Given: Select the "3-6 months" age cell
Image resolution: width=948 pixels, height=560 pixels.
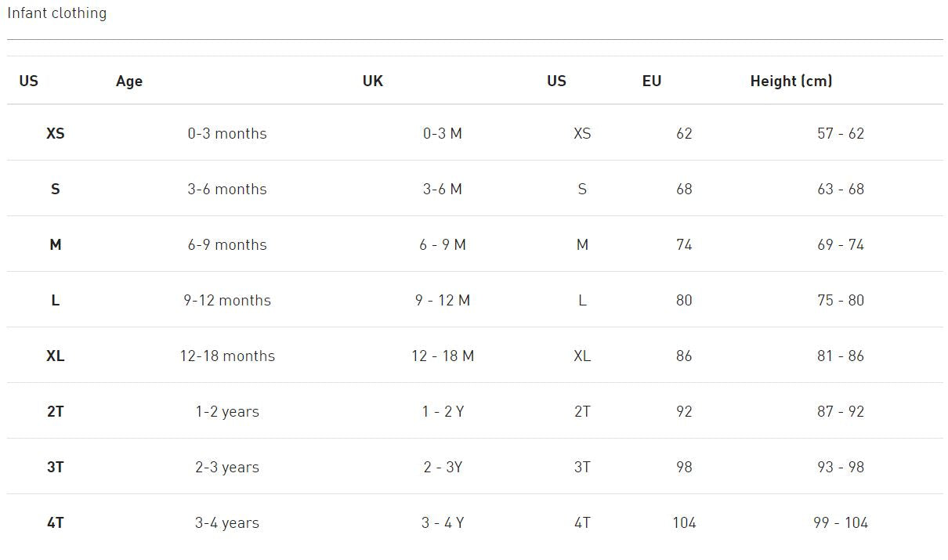Looking at the screenshot, I should click(x=227, y=190).
